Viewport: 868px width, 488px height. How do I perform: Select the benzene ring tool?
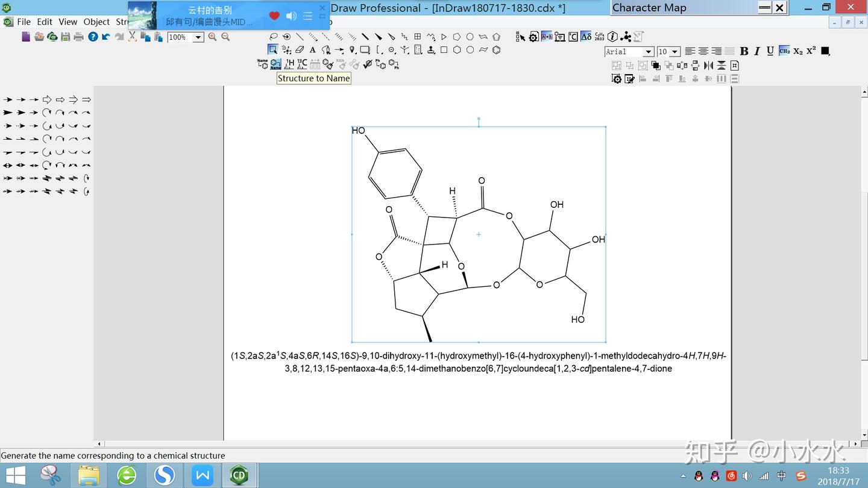point(496,49)
